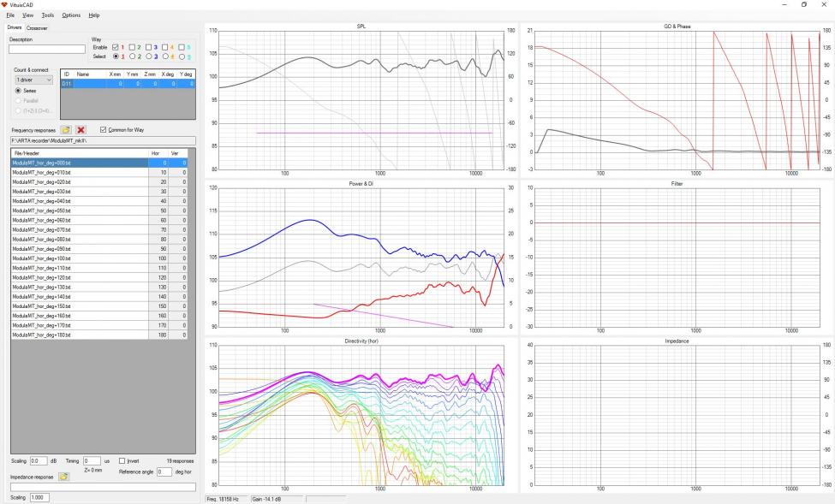835x504 pixels.
Task: Choose the Series connection radio button
Action: 18,91
